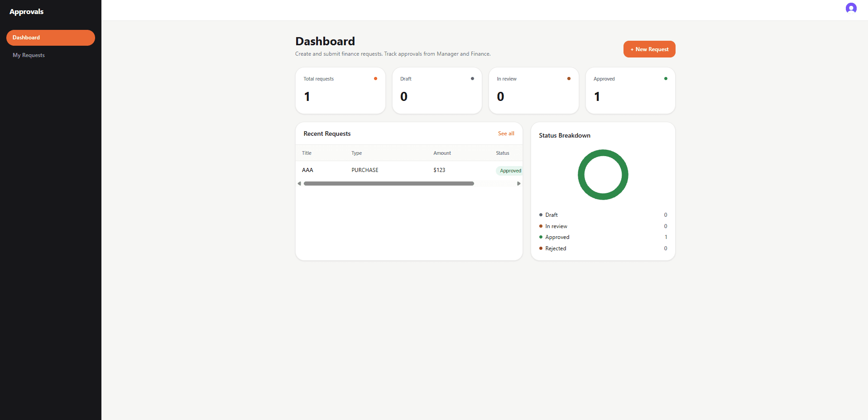Click the Amount column header
Viewport: 868px width, 420px height.
442,153
